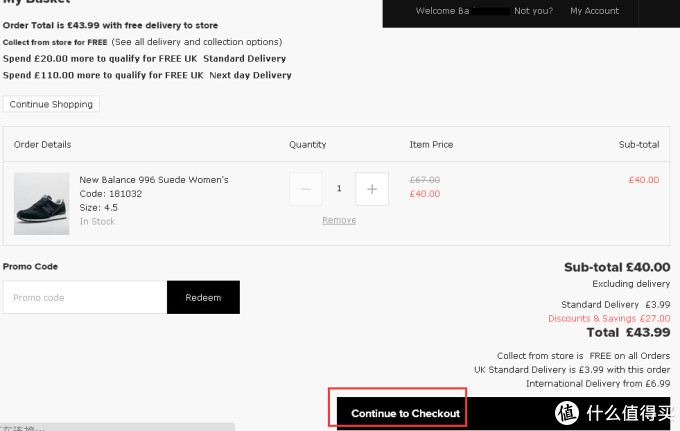The image size is (680, 431).
Task: Focus the Promo code input field
Action: [x=85, y=297]
